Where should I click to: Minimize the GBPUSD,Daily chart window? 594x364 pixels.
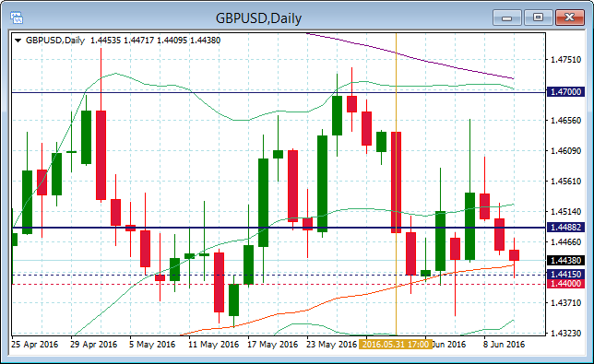pyautogui.click(x=507, y=18)
